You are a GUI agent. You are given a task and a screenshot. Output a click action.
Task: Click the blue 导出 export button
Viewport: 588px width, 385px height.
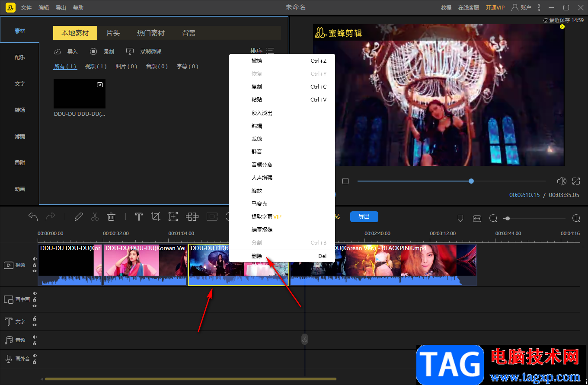click(364, 216)
